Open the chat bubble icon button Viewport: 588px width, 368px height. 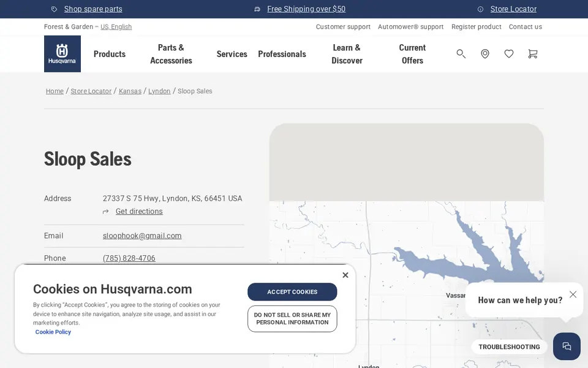click(x=567, y=346)
